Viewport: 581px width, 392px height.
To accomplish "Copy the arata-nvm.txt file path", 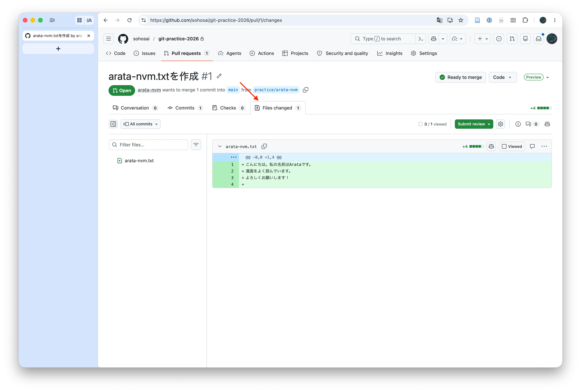I will coord(264,146).
